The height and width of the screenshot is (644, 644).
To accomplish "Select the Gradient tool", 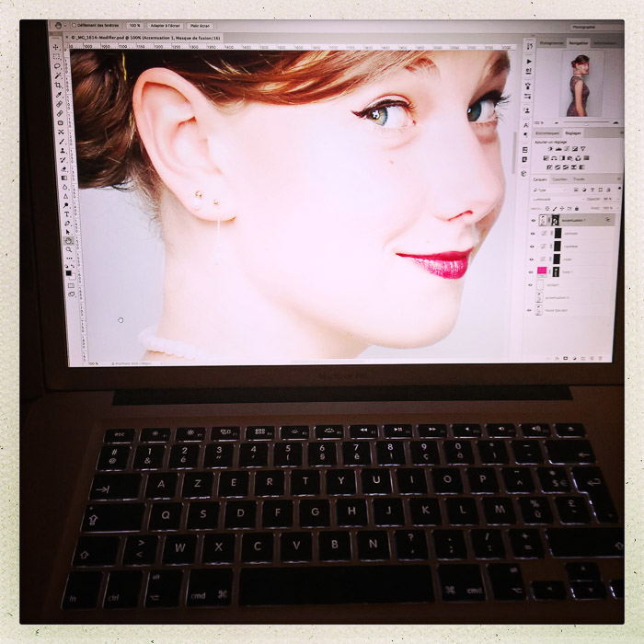I will pos(64,178).
